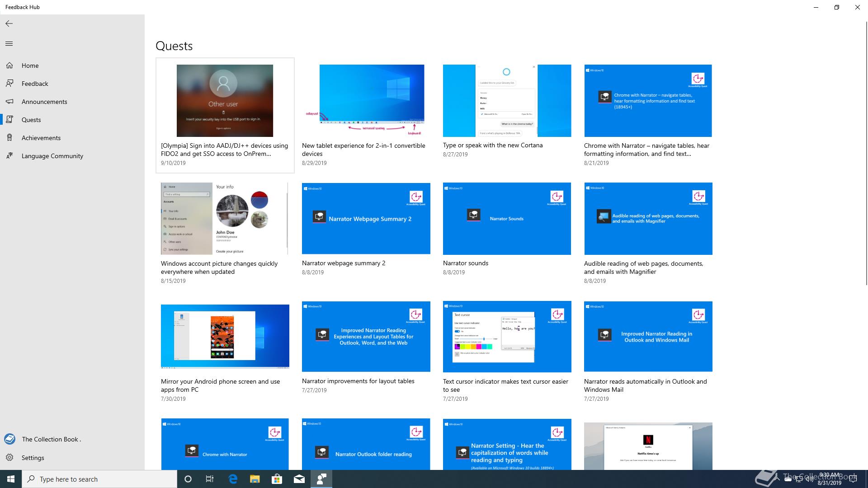
Task: Click the Settings gear icon
Action: pyautogui.click(x=9, y=458)
